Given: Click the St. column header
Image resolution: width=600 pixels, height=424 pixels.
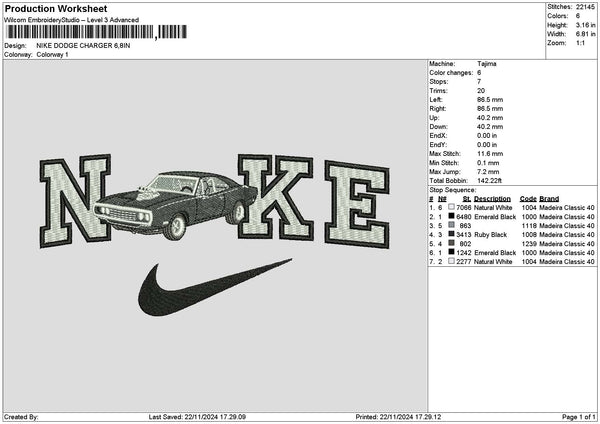Looking at the screenshot, I should click(466, 199).
